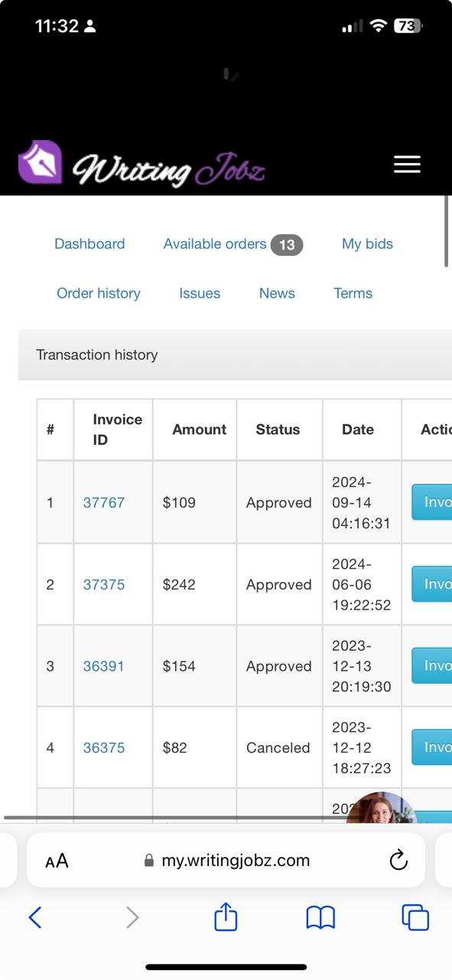
Task: Open canceled invoice 36375
Action: tap(104, 747)
